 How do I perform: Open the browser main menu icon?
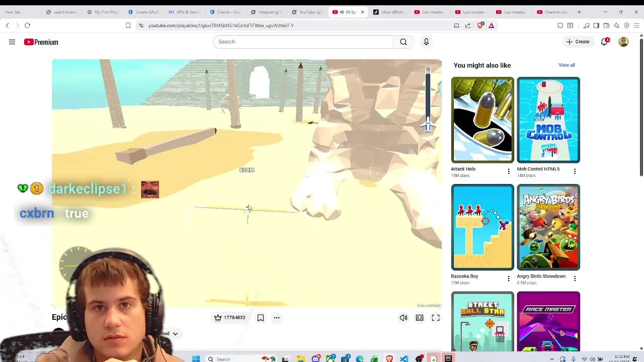pyautogui.click(x=636, y=25)
